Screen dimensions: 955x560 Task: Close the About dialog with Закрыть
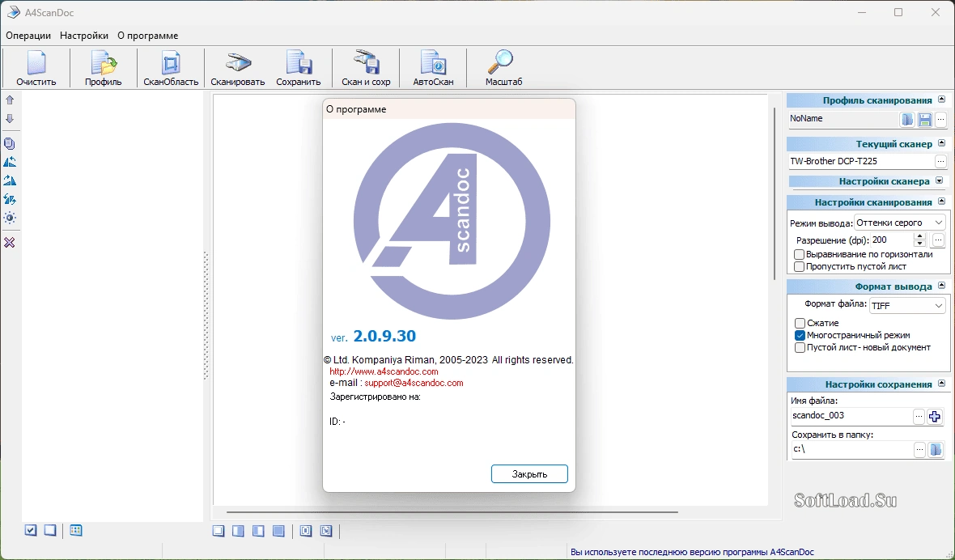tap(529, 474)
